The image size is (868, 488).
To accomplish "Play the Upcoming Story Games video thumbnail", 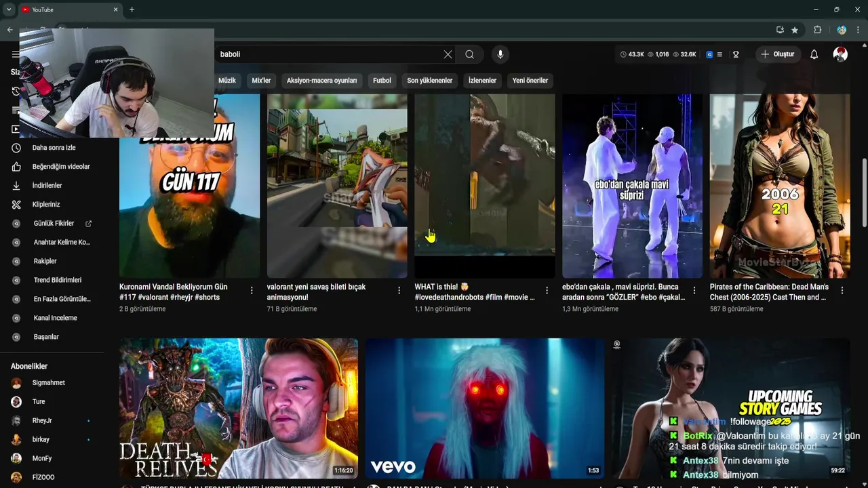I will (x=730, y=409).
